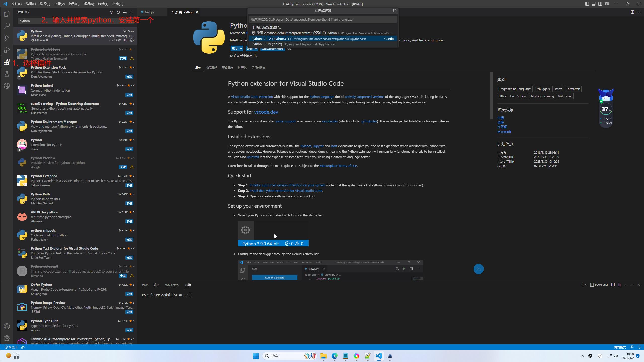
Task: Clear extensions search results icon
Action: coord(125,12)
